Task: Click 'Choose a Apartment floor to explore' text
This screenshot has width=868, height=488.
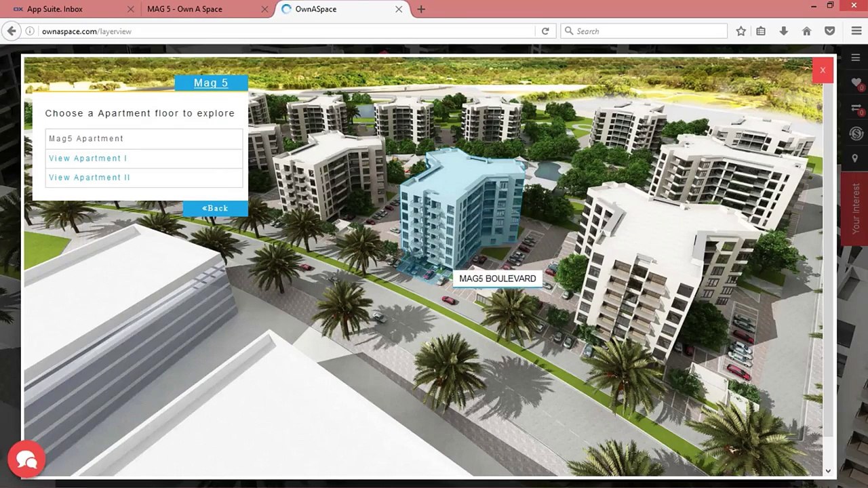Action: pos(140,113)
